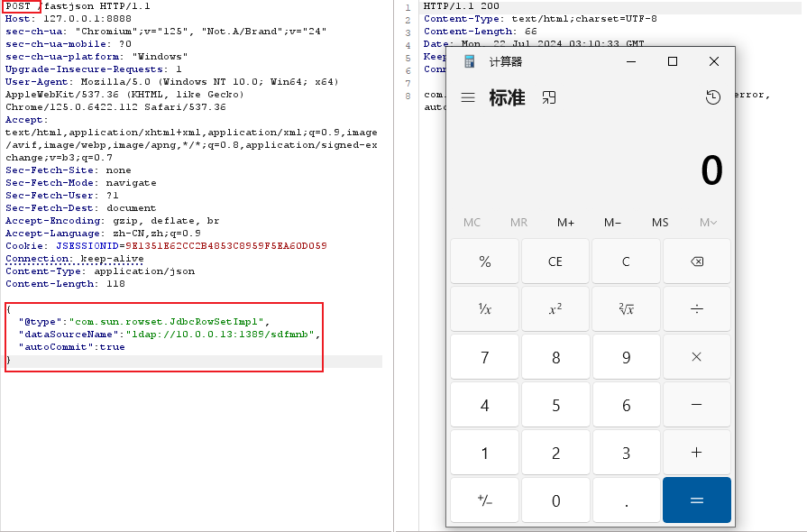Click the reciprocal 1/x button
The width and height of the screenshot is (807, 532).
click(485, 308)
